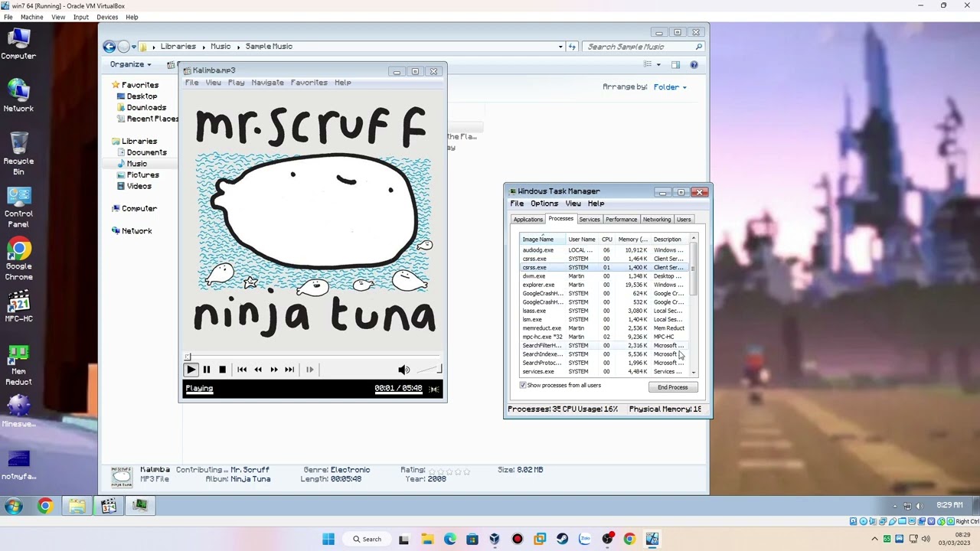
Task: Pause Kalimba.mp3 playback
Action: click(x=207, y=370)
